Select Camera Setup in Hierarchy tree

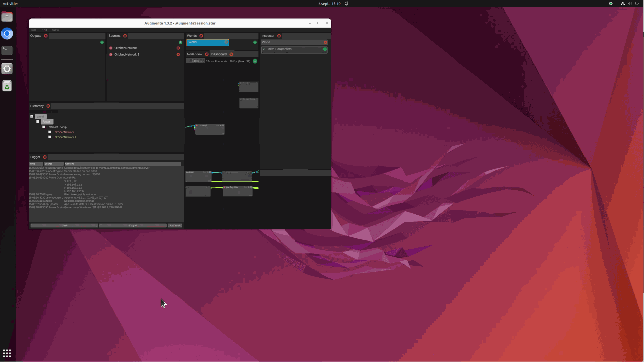pyautogui.click(x=57, y=127)
